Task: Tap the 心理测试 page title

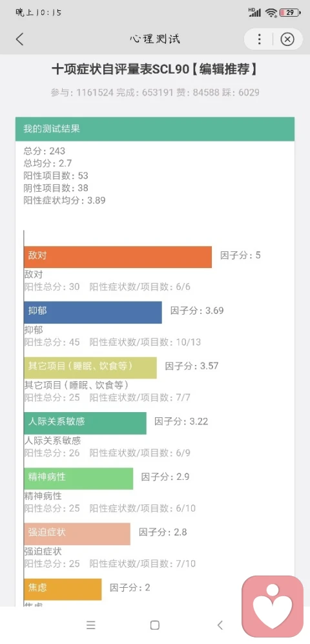Action: pyautogui.click(x=155, y=39)
